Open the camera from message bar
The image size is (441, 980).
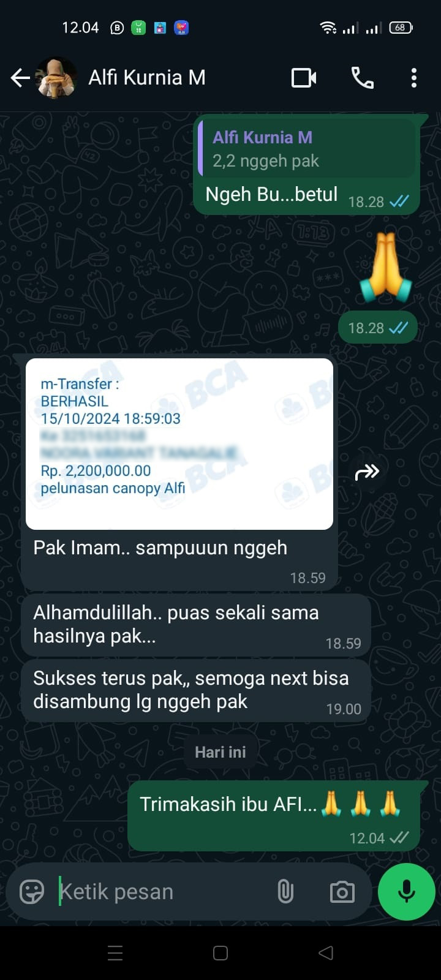pos(342,892)
